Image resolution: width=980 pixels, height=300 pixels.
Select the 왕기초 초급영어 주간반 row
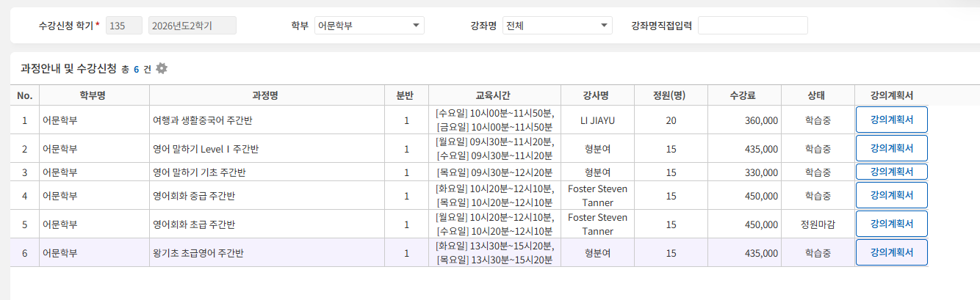pos(469,252)
